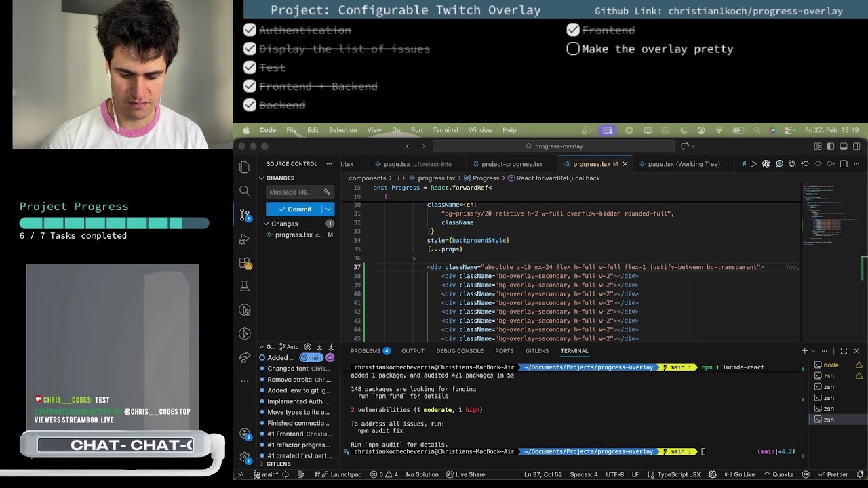Viewport: 868px width, 488px height.
Task: Open Source Control view icon with badge
Action: coord(245,215)
